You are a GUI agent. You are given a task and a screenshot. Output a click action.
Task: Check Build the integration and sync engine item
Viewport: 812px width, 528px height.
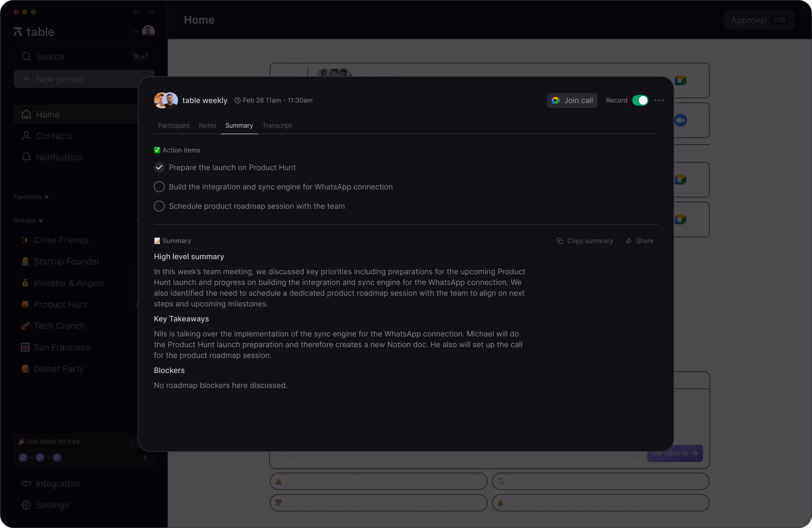click(159, 187)
